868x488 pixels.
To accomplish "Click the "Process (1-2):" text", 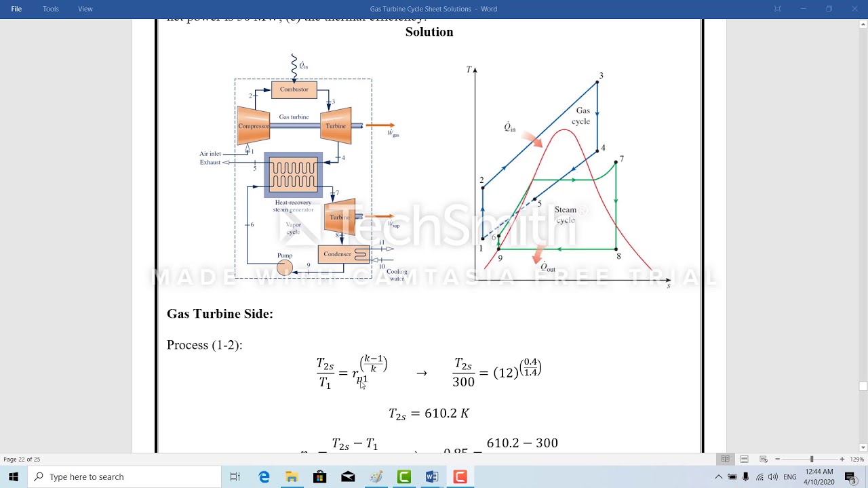I will 204,345.
